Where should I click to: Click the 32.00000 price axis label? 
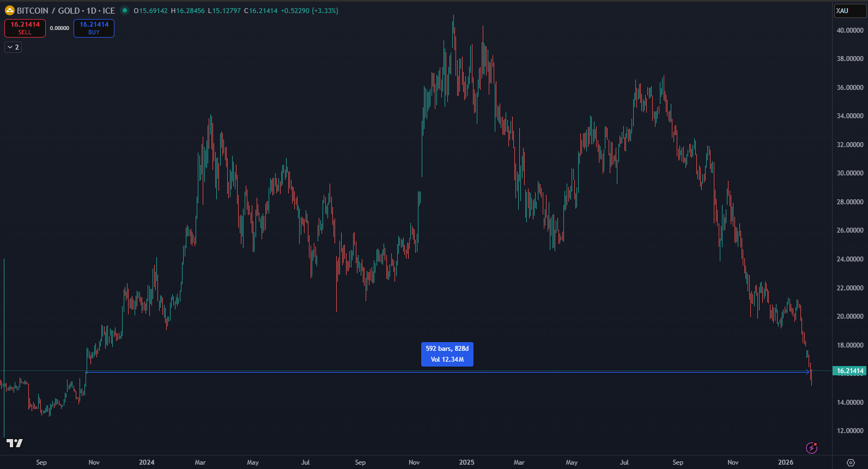pos(850,145)
